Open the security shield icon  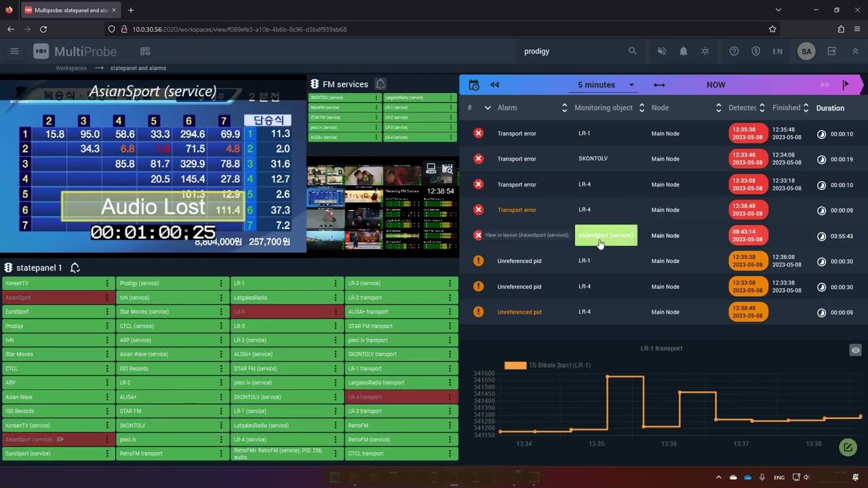(x=755, y=52)
